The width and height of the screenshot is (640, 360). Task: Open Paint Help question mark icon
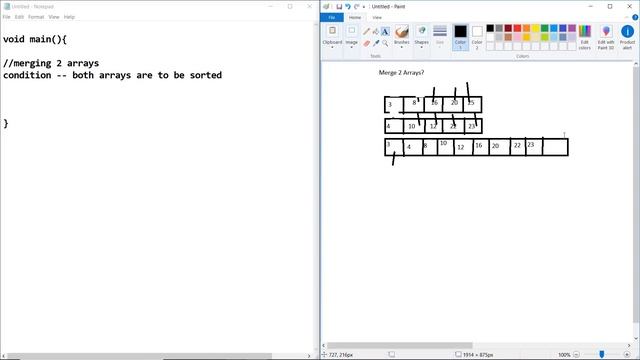[x=635, y=17]
